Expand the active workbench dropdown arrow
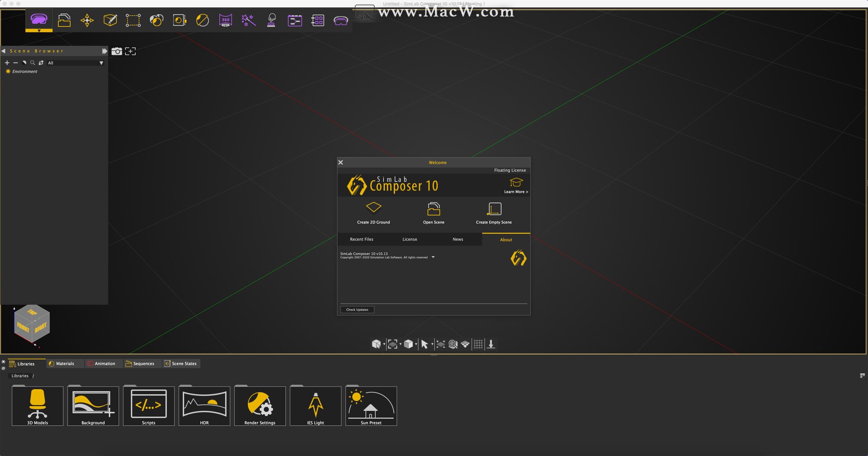 click(39, 31)
